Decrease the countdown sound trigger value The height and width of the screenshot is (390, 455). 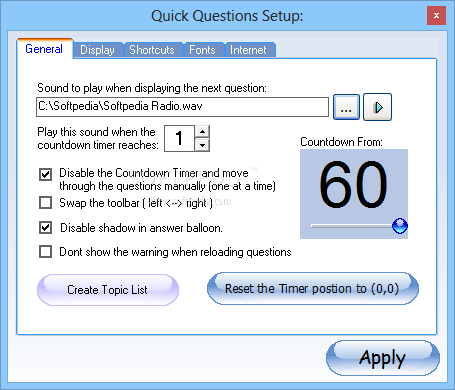(202, 145)
